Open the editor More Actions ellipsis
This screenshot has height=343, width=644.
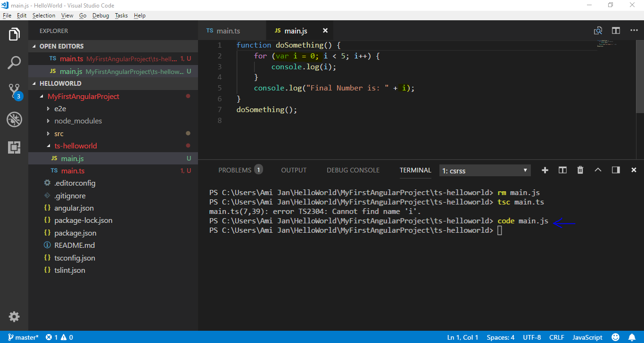point(634,31)
